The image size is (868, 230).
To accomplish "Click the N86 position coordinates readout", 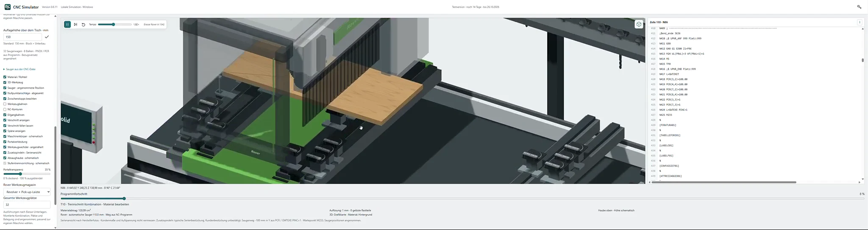I will click(x=90, y=188).
